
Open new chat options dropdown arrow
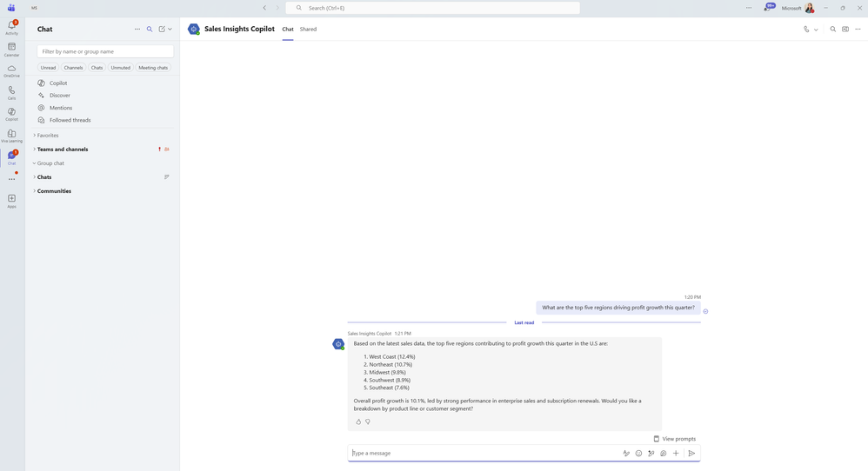170,30
